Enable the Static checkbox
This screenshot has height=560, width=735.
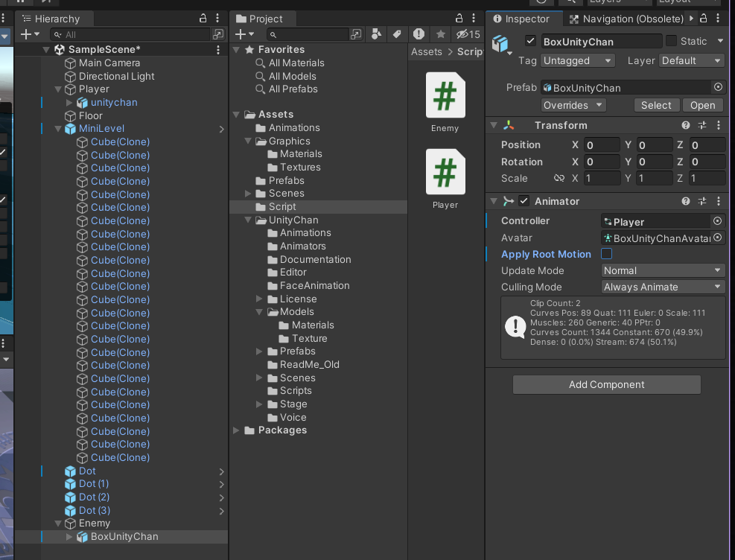pos(671,41)
